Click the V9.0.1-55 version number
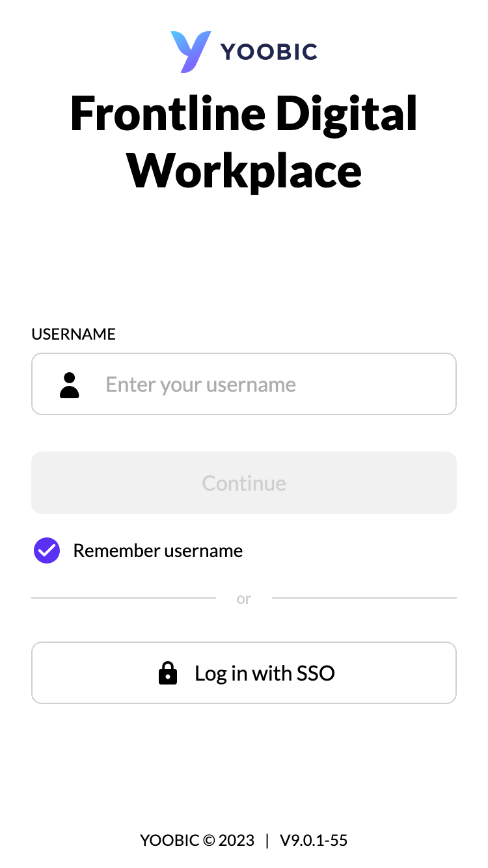 314,840
